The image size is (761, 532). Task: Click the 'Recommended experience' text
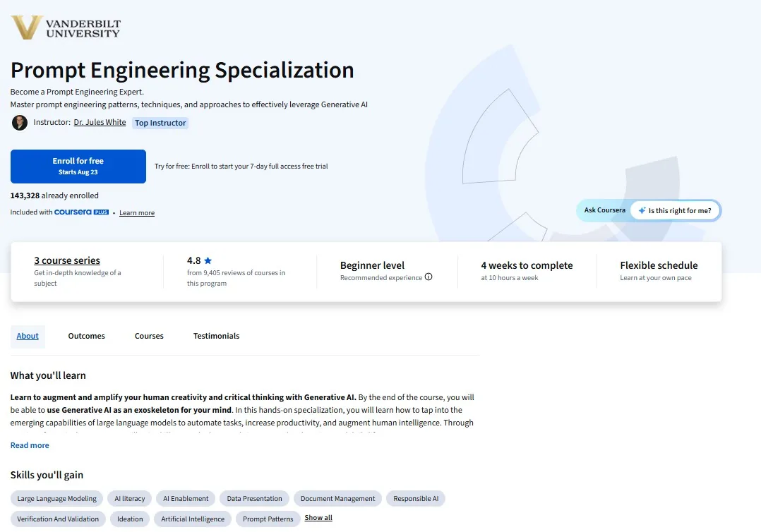381,278
